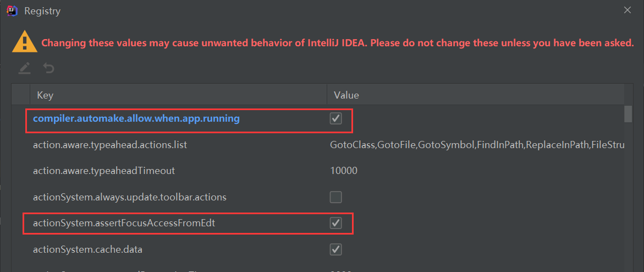Close the Registry dialog
The image size is (644, 272).
tap(628, 10)
